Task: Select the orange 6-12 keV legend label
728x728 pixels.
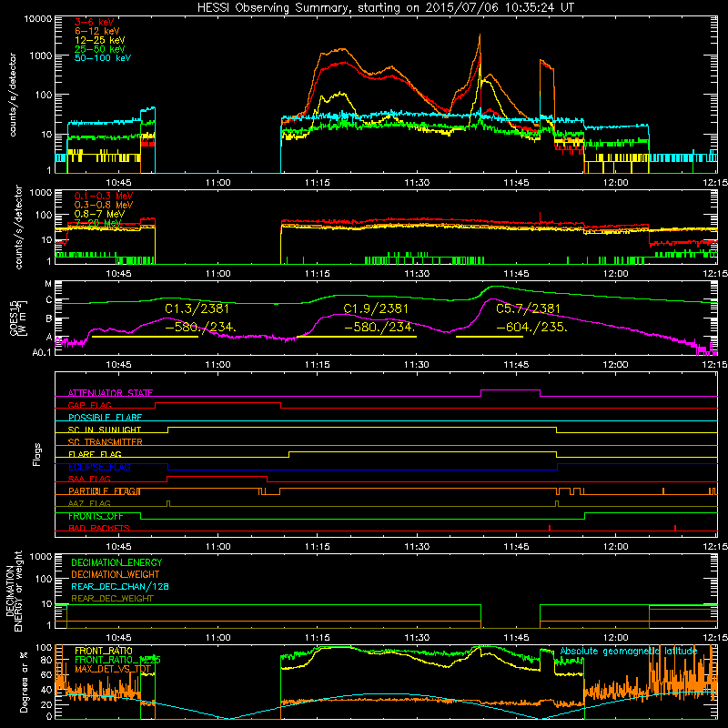Action: 97,31
